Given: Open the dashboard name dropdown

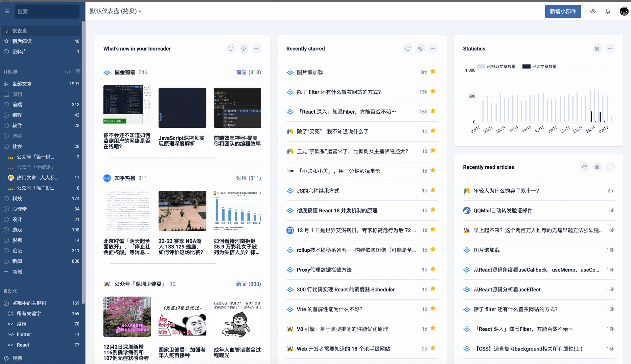Looking at the screenshot, I should (116, 11).
